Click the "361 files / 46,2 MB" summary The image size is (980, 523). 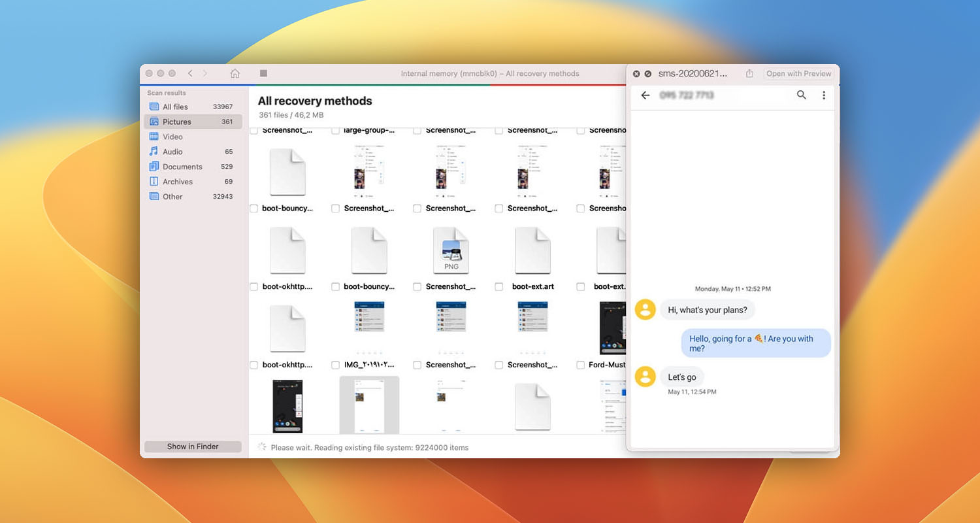click(291, 115)
